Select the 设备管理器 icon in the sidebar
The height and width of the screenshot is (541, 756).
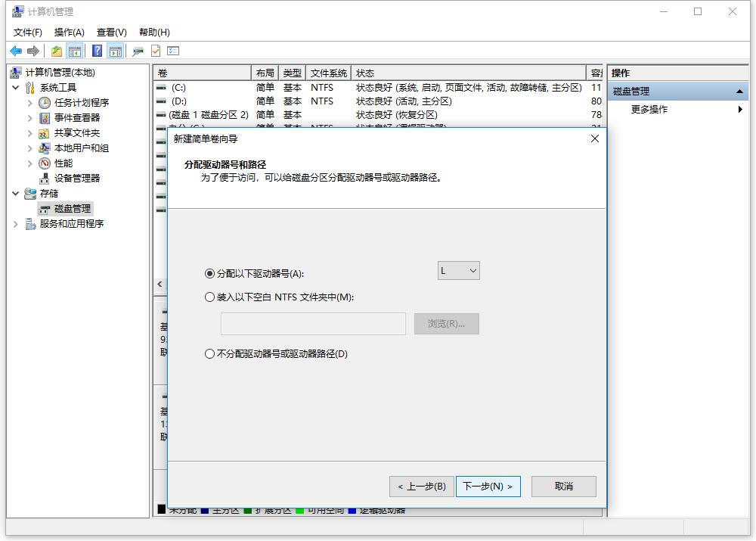click(43, 178)
